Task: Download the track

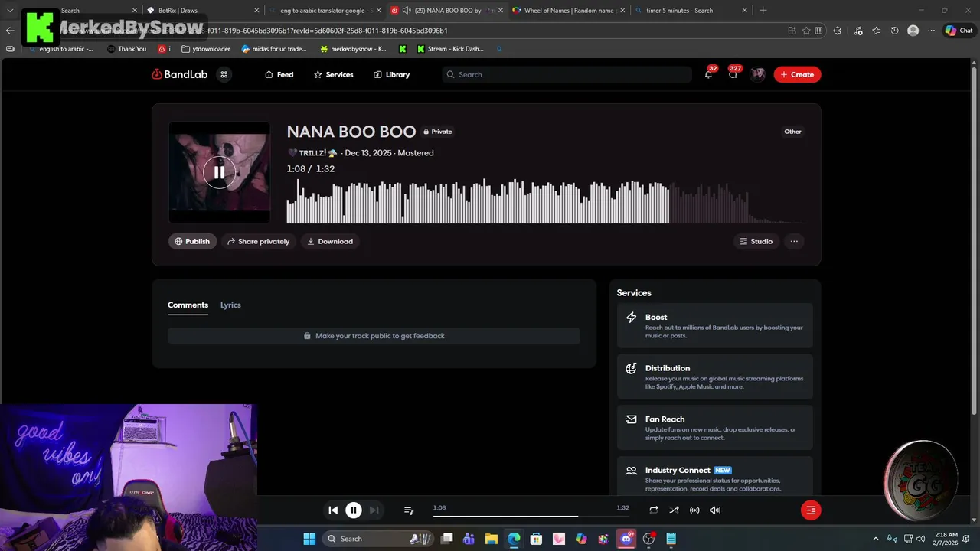Action: point(330,241)
